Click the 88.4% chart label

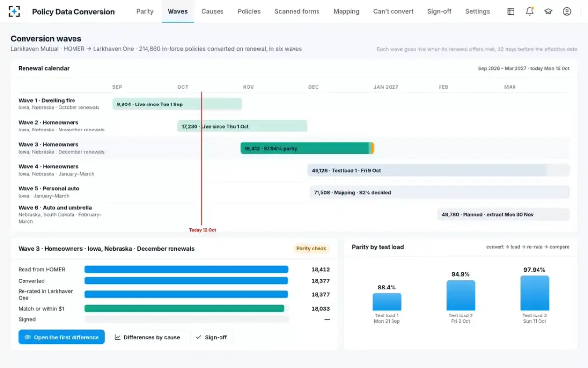point(387,288)
